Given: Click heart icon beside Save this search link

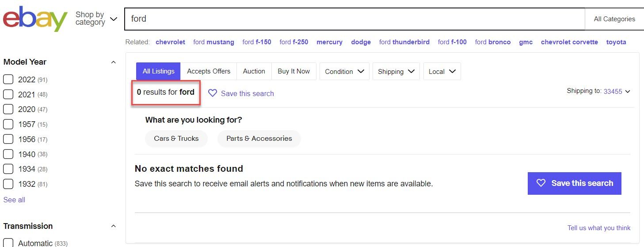Looking at the screenshot, I should pyautogui.click(x=213, y=93).
